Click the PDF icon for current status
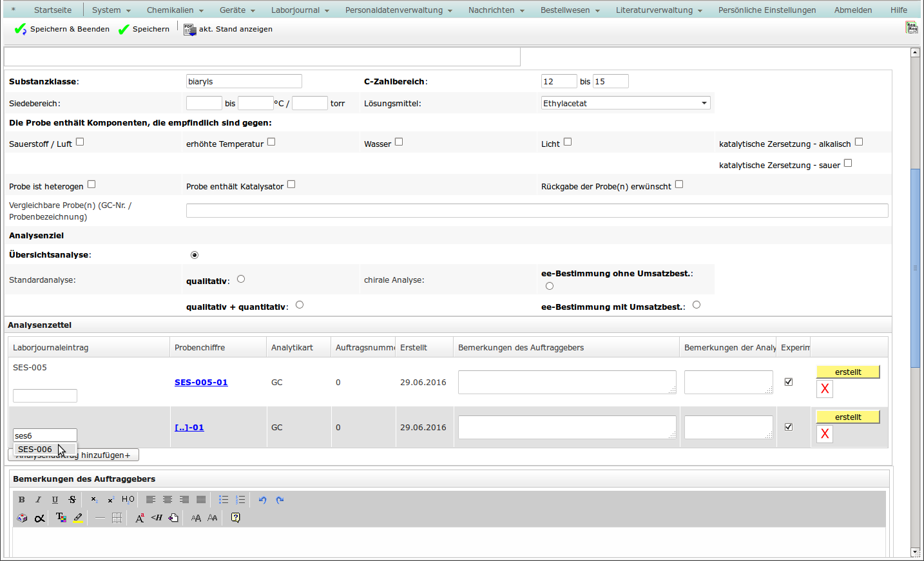The image size is (924, 561). click(x=189, y=30)
